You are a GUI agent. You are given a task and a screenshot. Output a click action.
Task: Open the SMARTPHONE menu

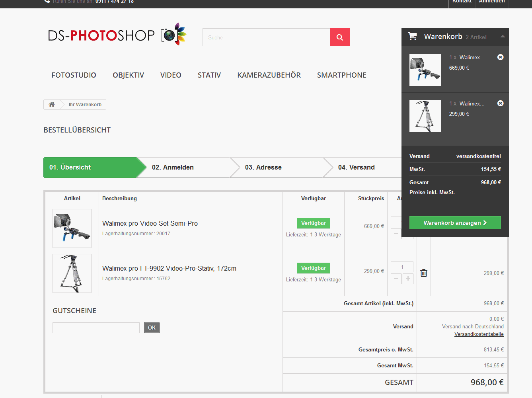click(342, 75)
